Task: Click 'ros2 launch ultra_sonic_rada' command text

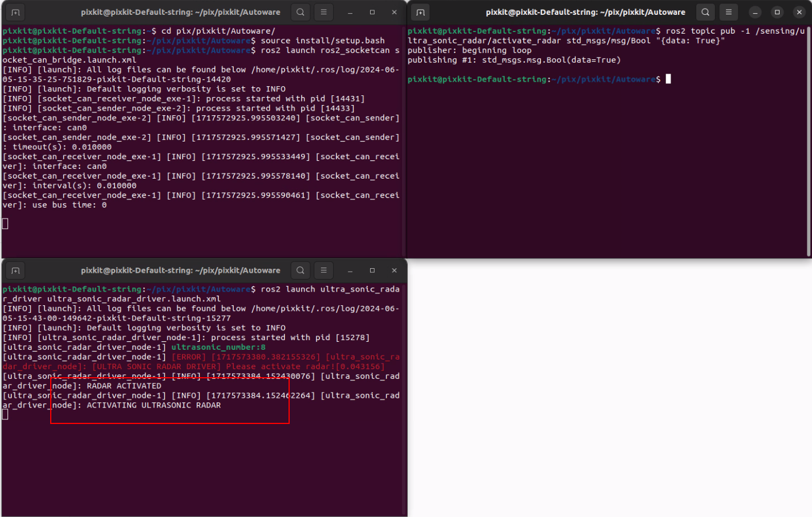Action: [x=330, y=289]
